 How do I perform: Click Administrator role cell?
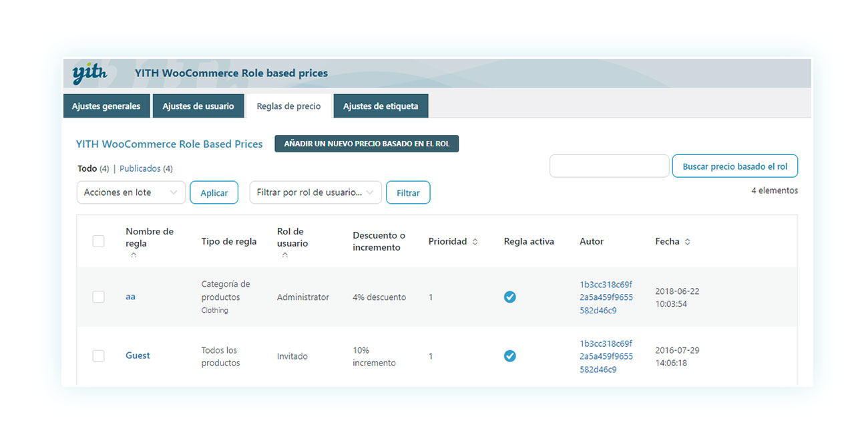point(303,297)
